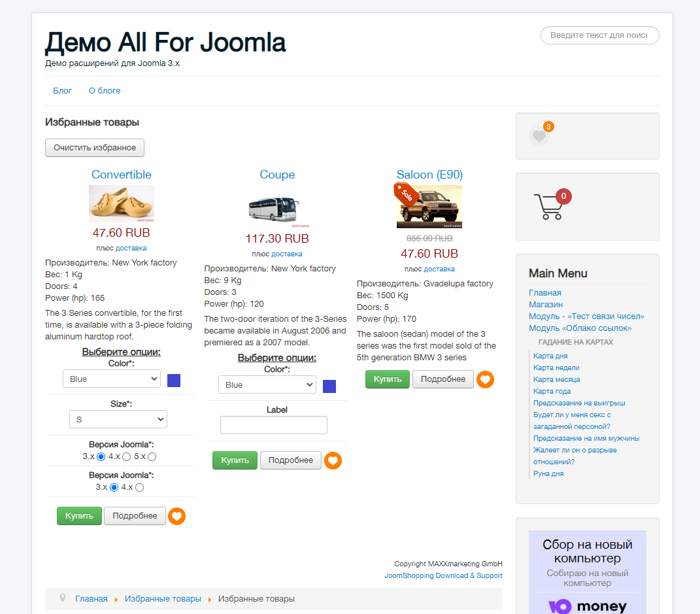Open Предсказание на имя мужчины link
This screenshot has height=614, width=700.
(x=586, y=439)
